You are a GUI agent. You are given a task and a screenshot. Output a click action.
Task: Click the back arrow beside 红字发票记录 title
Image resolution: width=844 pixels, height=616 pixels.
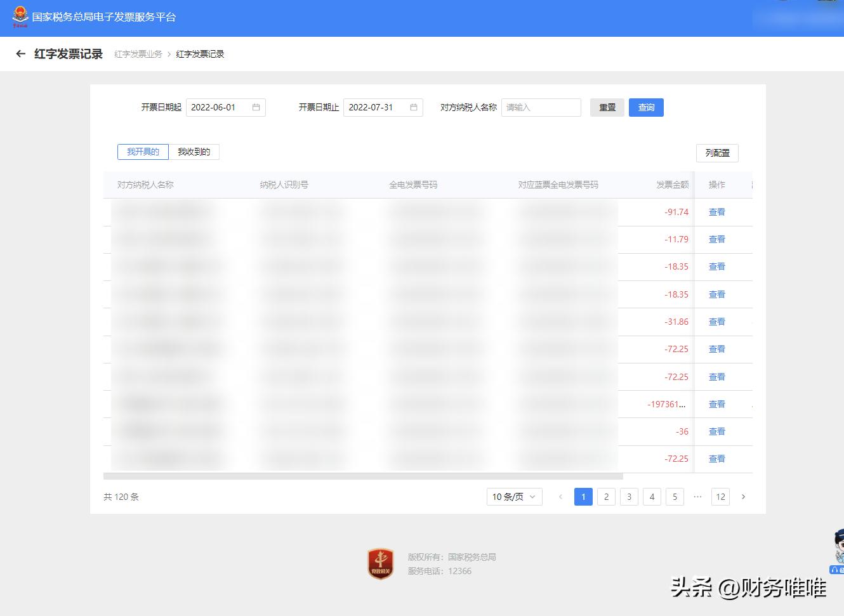[x=20, y=54]
